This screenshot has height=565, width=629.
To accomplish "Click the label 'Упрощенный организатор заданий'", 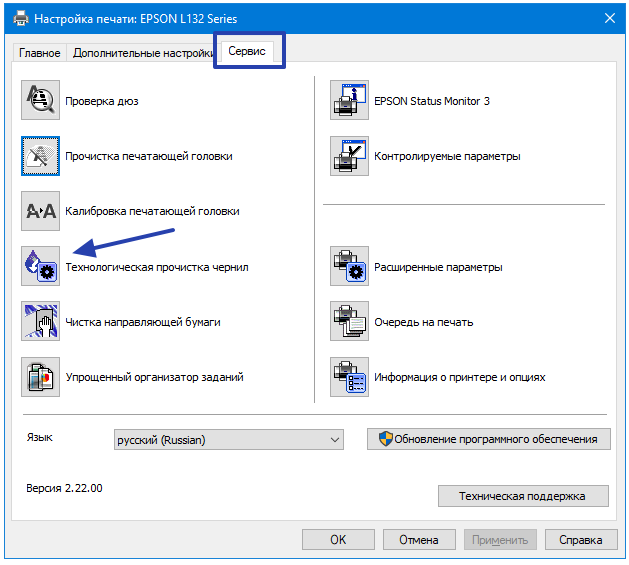I will tap(154, 377).
